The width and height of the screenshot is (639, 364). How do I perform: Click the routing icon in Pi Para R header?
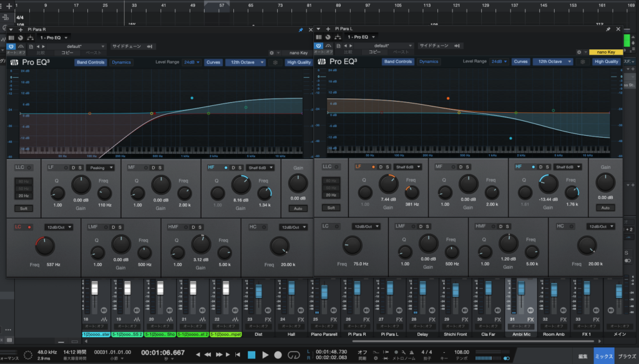click(30, 37)
